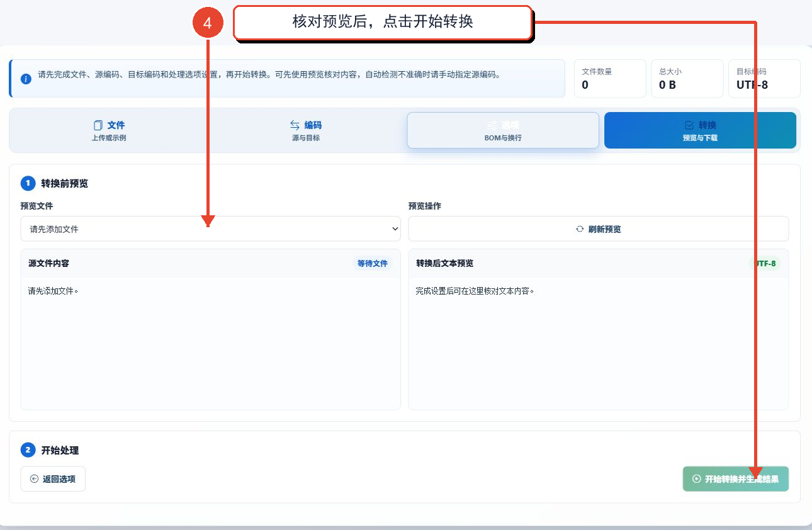812x530 pixels.
Task: Click the file icon beside 文件
Action: 98,125
